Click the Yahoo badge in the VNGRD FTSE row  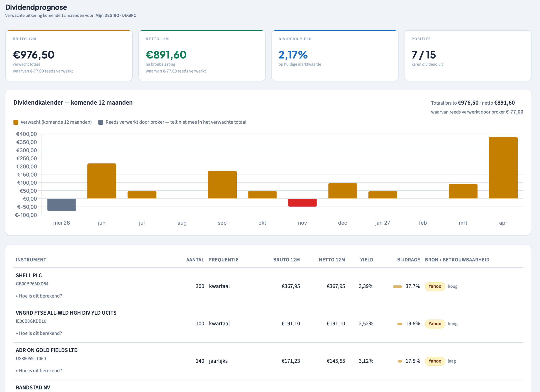click(435, 324)
